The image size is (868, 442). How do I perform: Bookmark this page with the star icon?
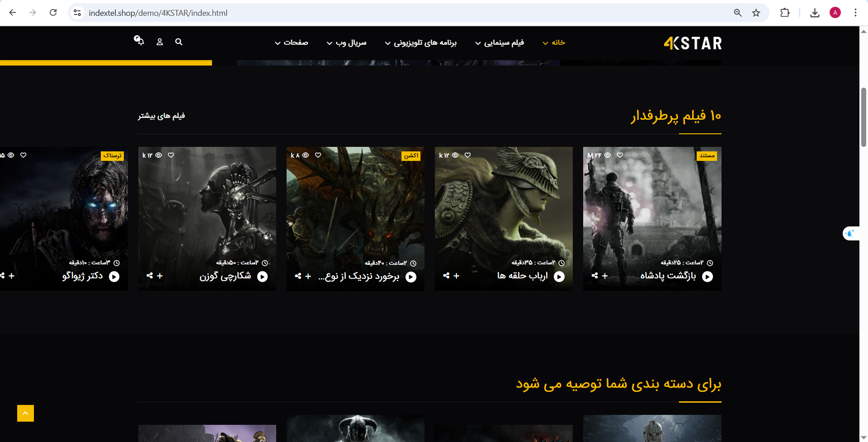click(756, 13)
